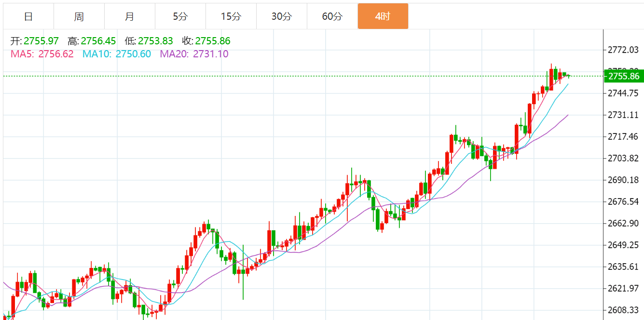Click the low price value 低:2753.83
The image size is (644, 320).
pyautogui.click(x=149, y=41)
